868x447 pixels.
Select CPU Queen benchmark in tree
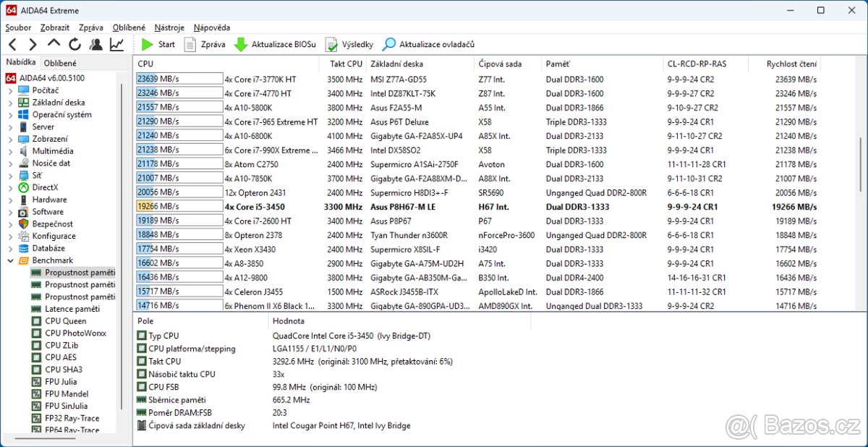(65, 321)
